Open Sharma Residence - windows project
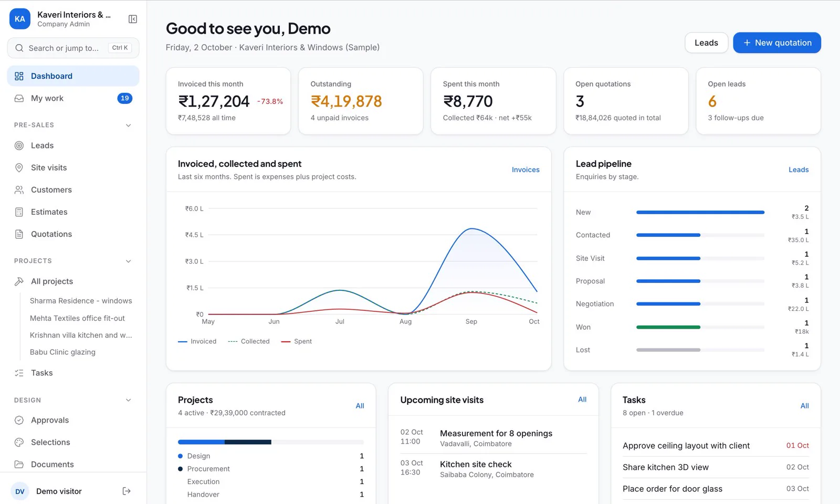 point(81,301)
